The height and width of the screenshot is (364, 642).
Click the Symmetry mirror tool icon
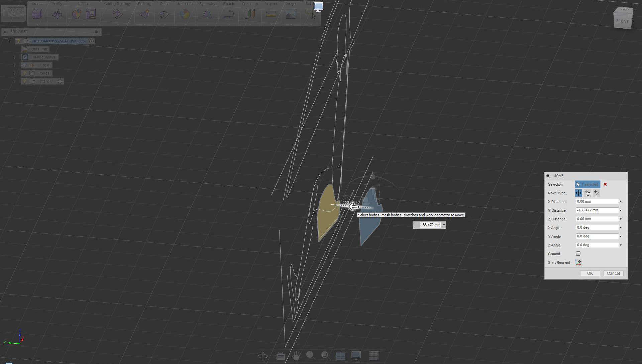tap(207, 14)
